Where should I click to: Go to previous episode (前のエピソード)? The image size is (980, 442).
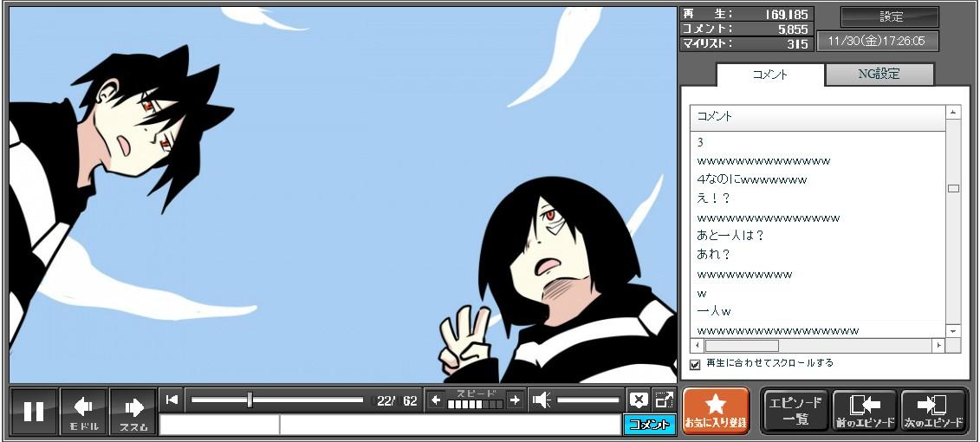tap(864, 411)
